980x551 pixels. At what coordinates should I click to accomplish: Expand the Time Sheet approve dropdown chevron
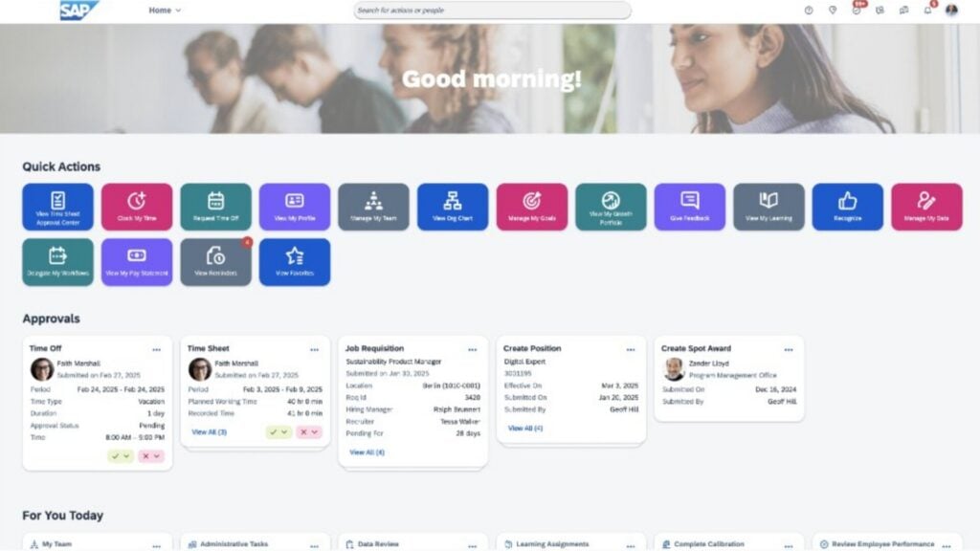click(285, 431)
